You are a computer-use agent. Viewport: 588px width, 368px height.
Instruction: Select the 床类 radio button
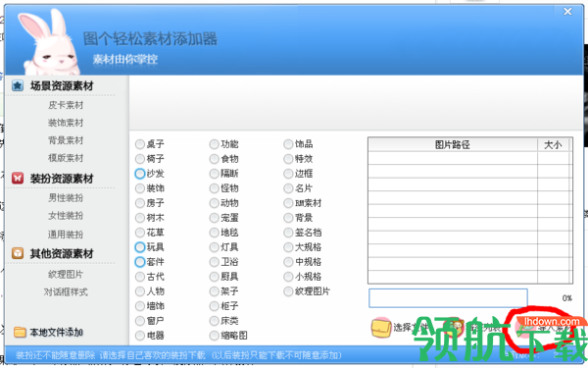[x=214, y=321]
